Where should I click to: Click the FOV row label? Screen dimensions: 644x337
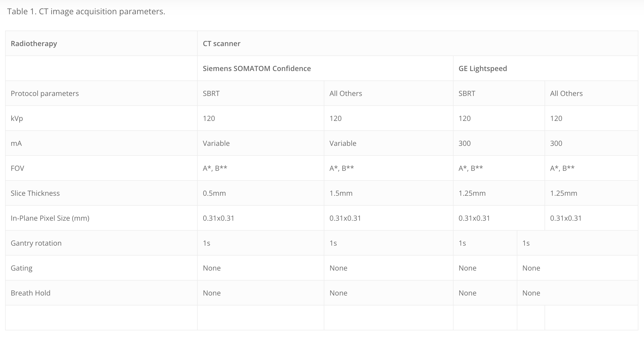[17, 168]
